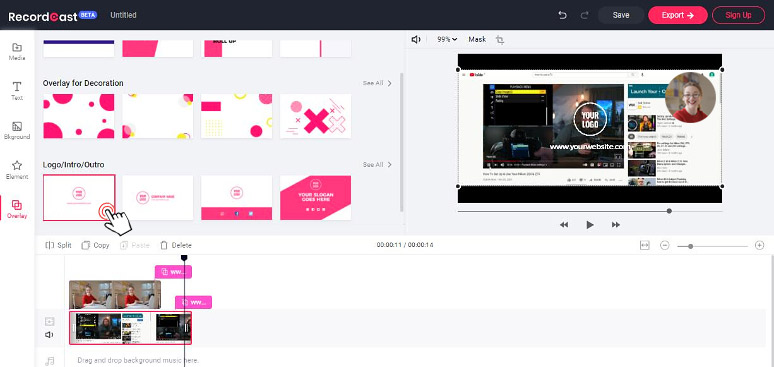
Task: Click the fast forward playback button
Action: pos(616,225)
